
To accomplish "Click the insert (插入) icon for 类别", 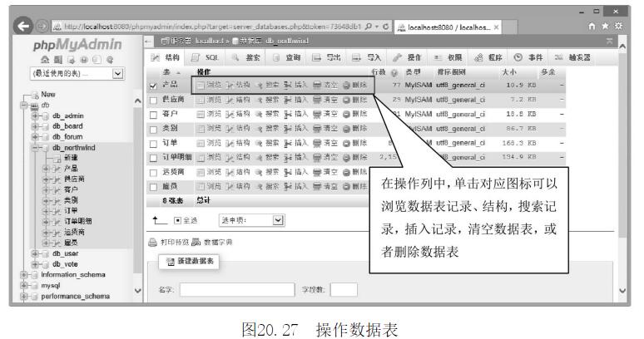I will pyautogui.click(x=287, y=128).
